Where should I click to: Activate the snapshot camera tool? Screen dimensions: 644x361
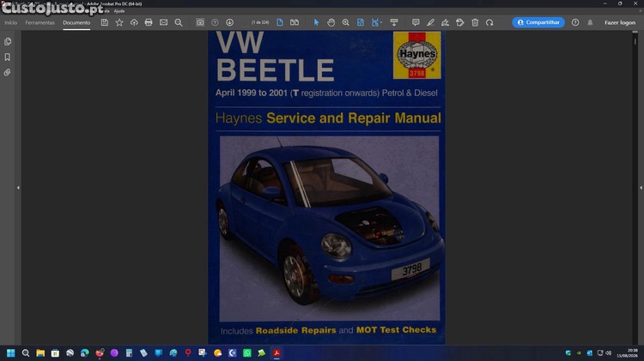click(x=200, y=22)
